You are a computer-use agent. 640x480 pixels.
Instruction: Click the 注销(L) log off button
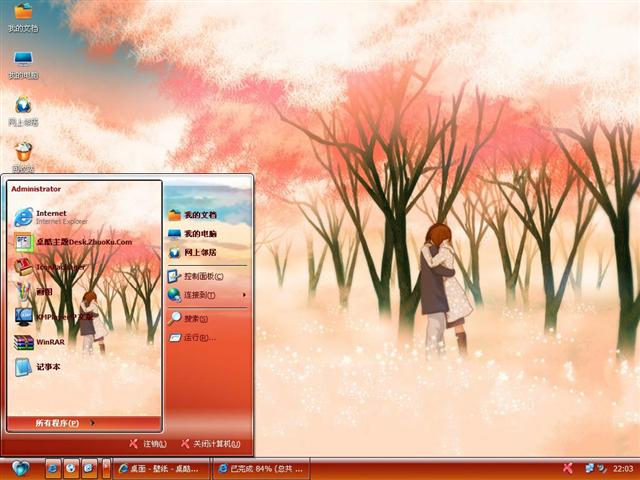pos(148,444)
